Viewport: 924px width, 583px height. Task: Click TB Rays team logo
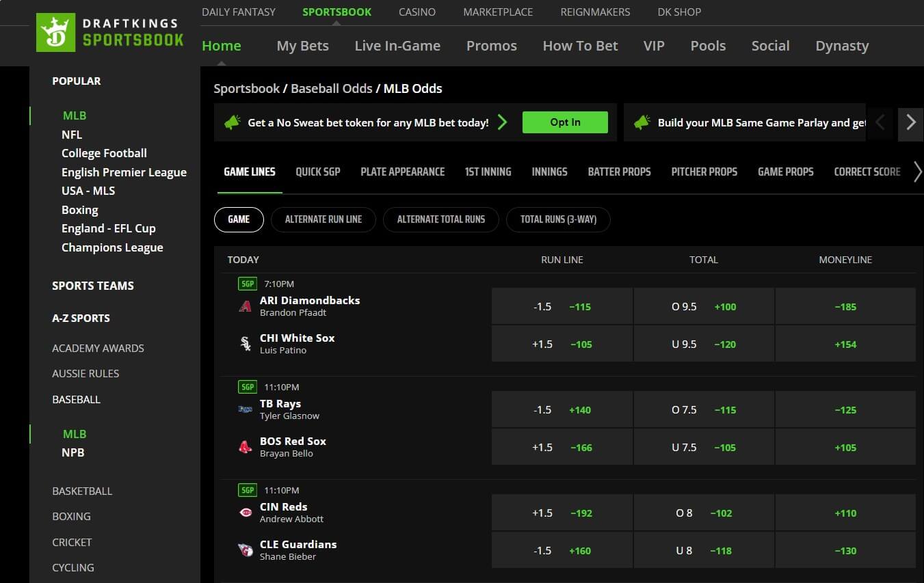click(246, 409)
